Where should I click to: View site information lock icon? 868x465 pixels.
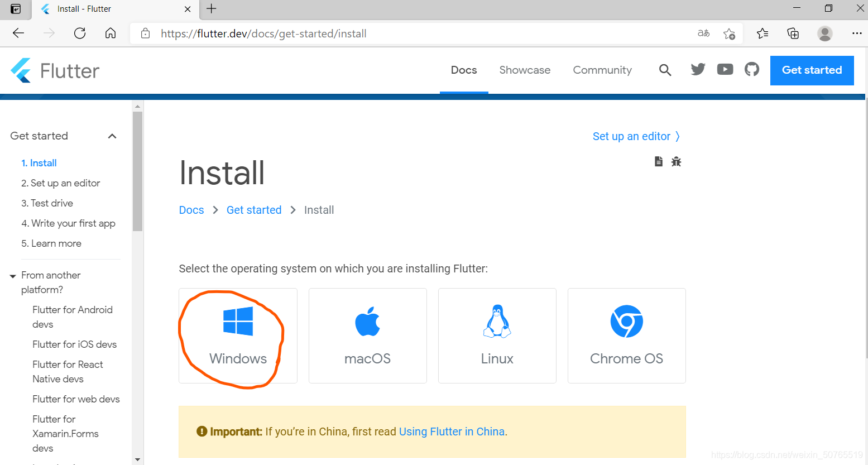click(x=145, y=33)
